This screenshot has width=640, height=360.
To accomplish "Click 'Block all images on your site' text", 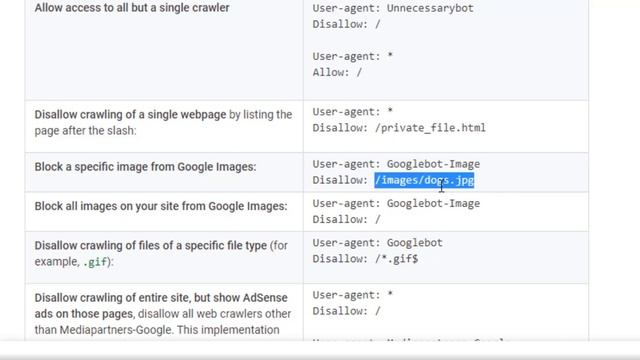I will point(107,206).
